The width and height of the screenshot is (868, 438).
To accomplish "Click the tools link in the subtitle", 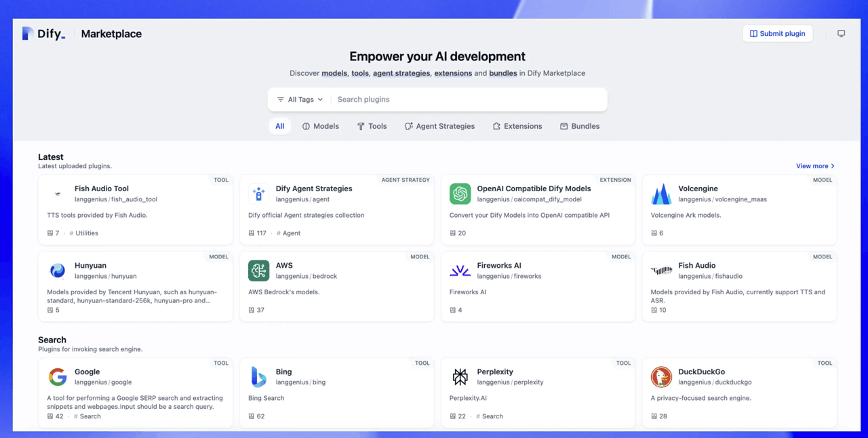I will (x=360, y=73).
